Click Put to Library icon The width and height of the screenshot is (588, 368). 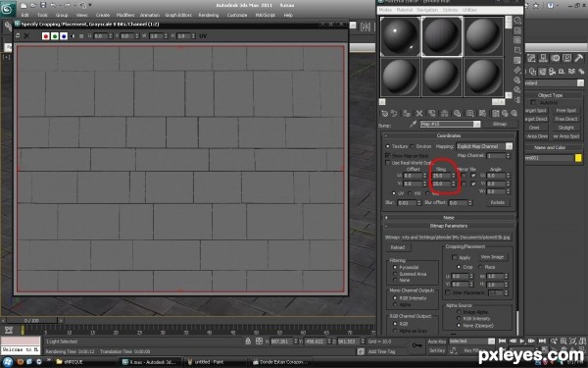[x=457, y=113]
